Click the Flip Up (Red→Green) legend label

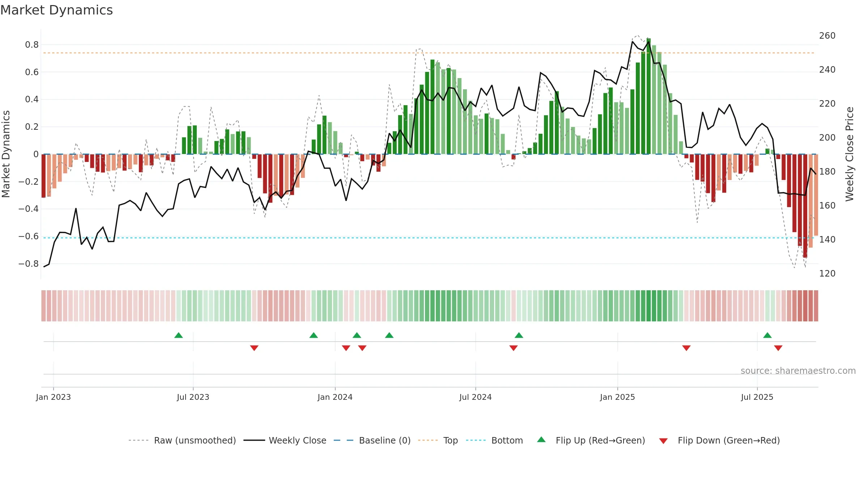(x=600, y=440)
